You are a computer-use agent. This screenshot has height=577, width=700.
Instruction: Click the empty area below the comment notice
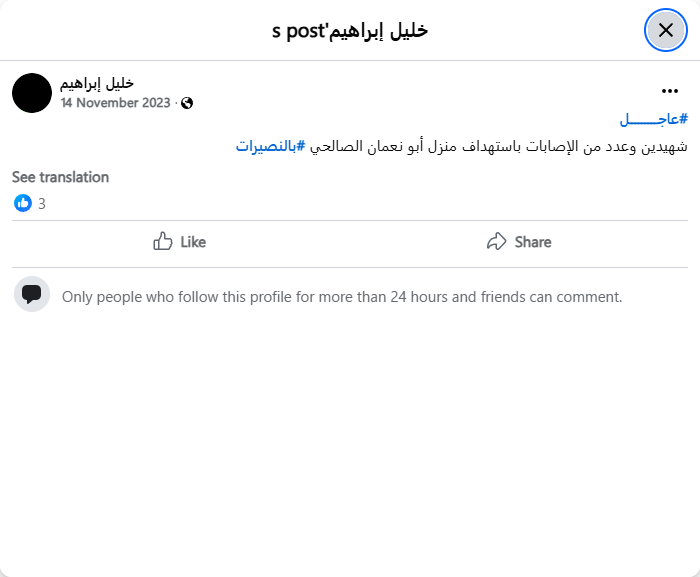tap(350, 440)
